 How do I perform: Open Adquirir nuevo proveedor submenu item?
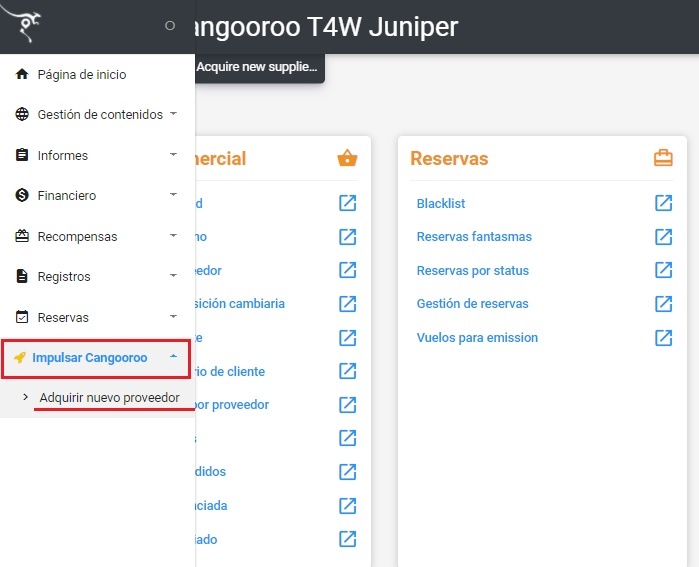tap(110, 398)
